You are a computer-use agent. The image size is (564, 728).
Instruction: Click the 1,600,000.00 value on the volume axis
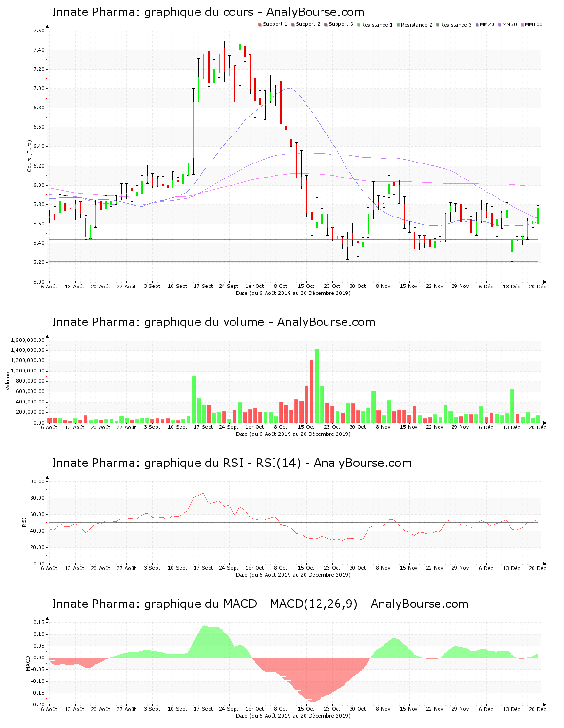click(27, 340)
